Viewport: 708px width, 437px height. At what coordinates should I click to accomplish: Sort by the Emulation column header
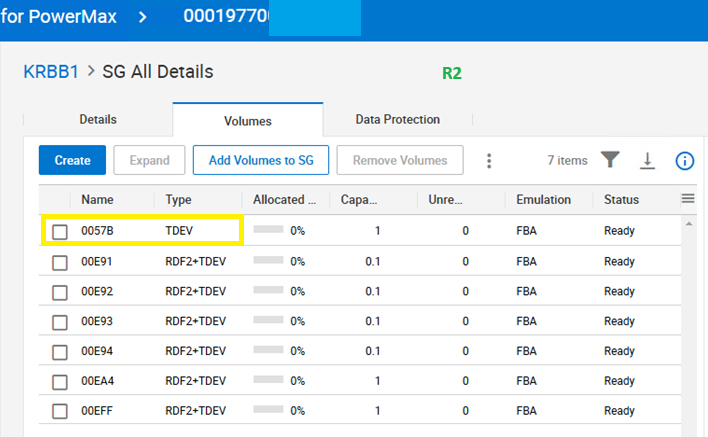pyautogui.click(x=543, y=200)
